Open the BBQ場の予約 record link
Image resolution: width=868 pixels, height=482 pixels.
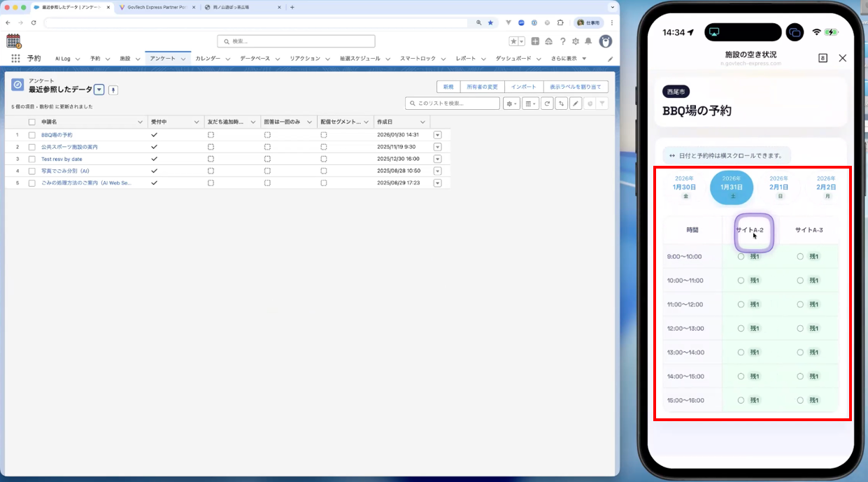[x=57, y=135]
